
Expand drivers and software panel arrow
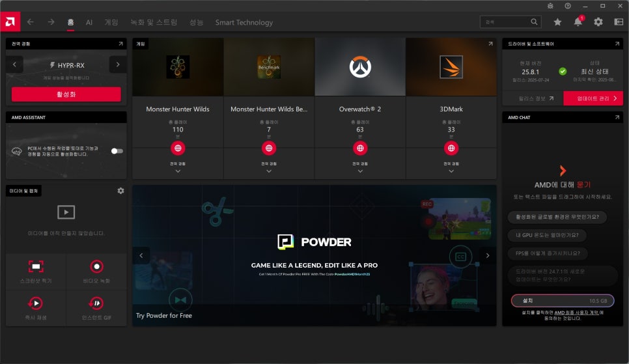(617, 44)
